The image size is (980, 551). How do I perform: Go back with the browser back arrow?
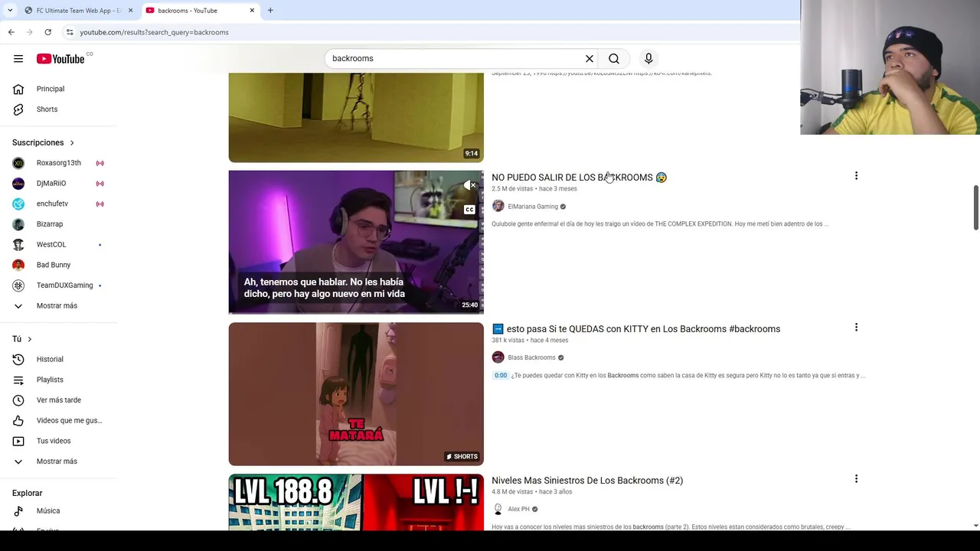[x=11, y=32]
